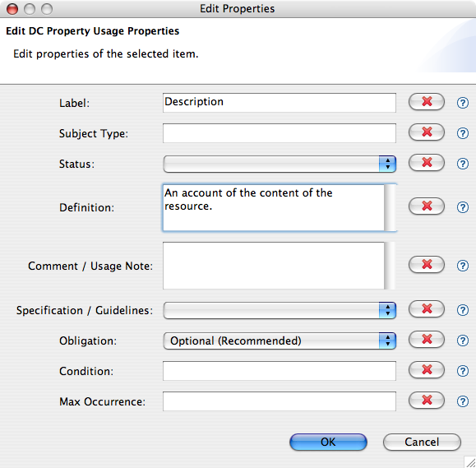Focus the Label input containing Description

(x=280, y=103)
